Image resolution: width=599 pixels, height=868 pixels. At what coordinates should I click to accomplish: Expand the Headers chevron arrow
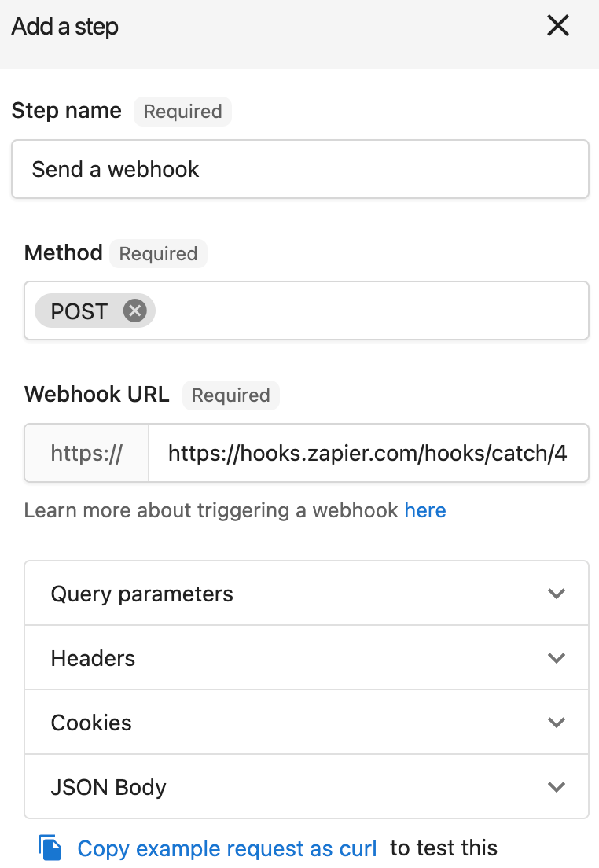pyautogui.click(x=556, y=657)
